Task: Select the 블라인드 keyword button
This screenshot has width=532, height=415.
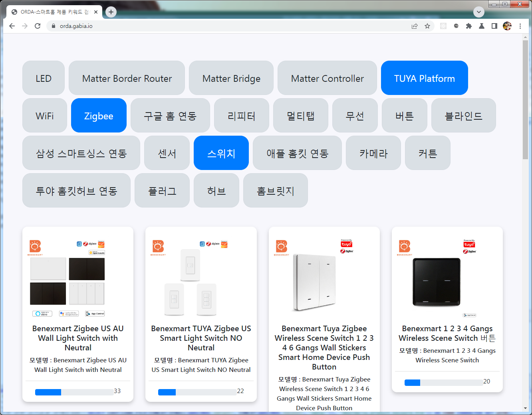Action: click(x=464, y=115)
